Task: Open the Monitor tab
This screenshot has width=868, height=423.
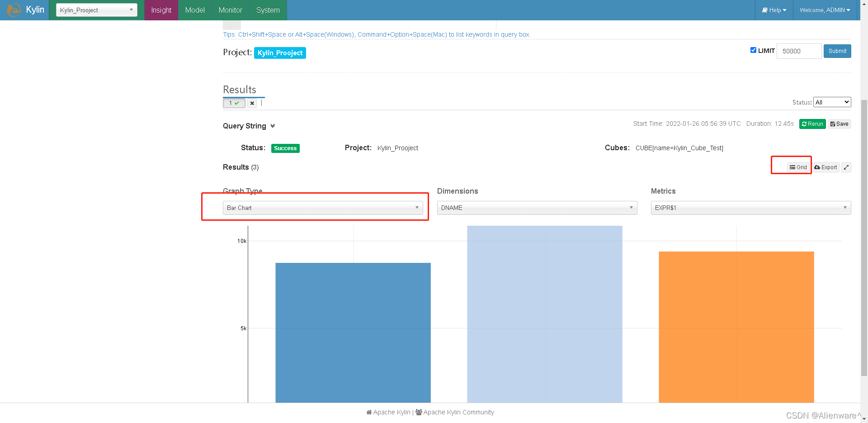Action: (230, 10)
